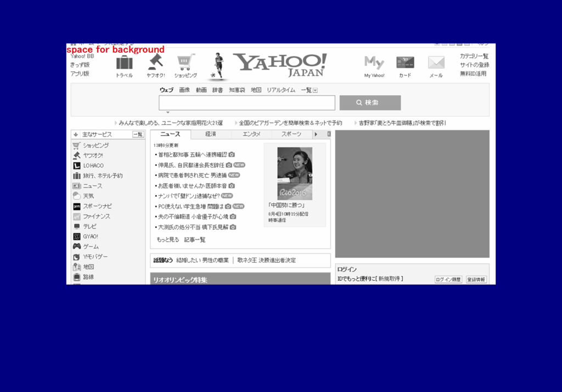Click the ログイン履歴 button

pyautogui.click(x=448, y=280)
